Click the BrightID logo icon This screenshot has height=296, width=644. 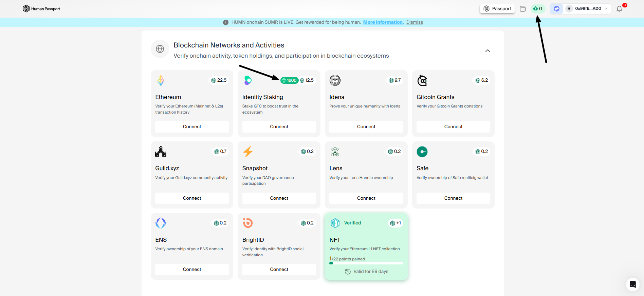point(248,223)
